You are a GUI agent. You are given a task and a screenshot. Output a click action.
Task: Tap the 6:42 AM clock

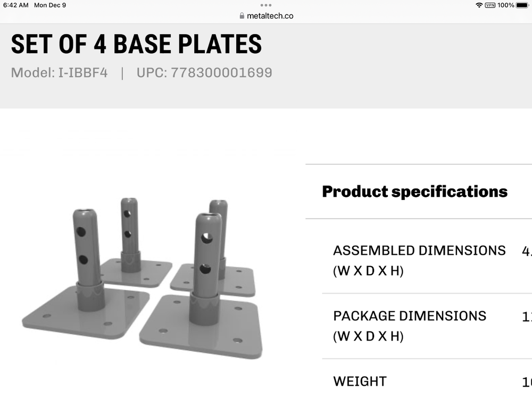click(x=15, y=5)
